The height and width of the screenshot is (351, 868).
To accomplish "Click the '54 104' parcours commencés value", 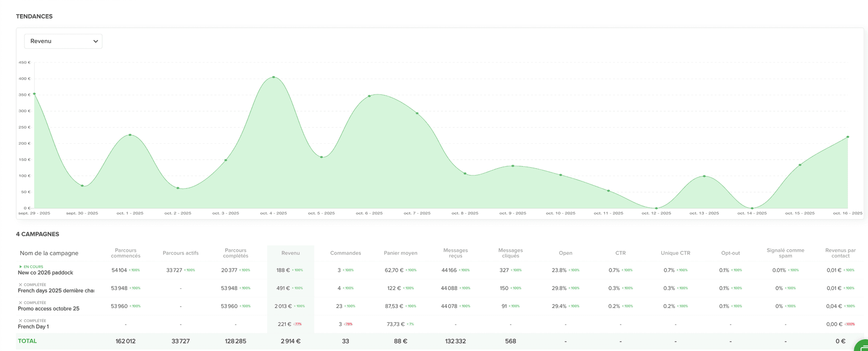I will click(x=119, y=270).
